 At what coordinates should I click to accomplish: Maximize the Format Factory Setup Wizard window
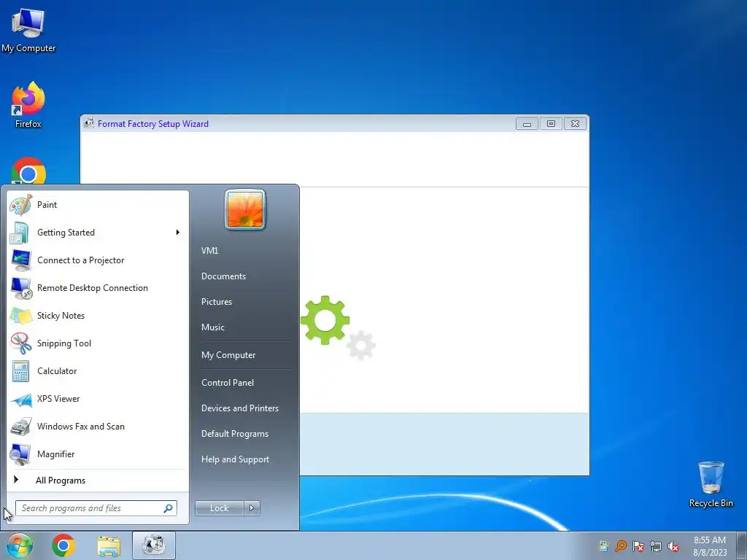[x=551, y=124]
